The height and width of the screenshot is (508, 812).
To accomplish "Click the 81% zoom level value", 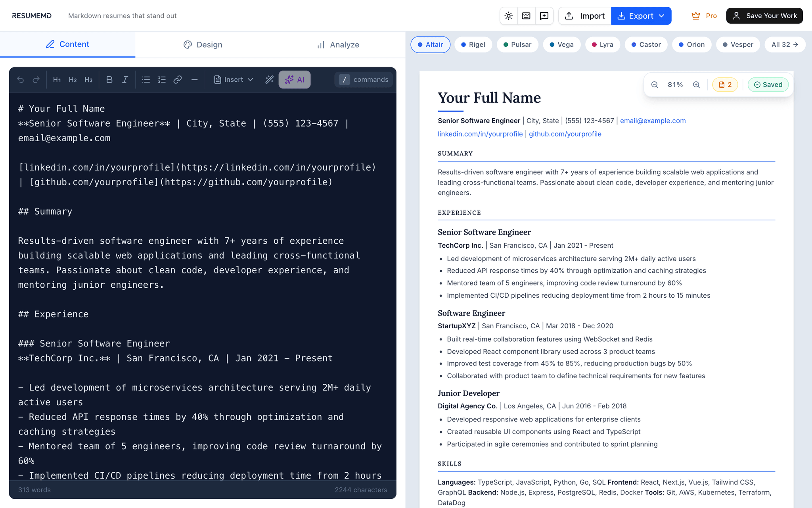I will [675, 85].
